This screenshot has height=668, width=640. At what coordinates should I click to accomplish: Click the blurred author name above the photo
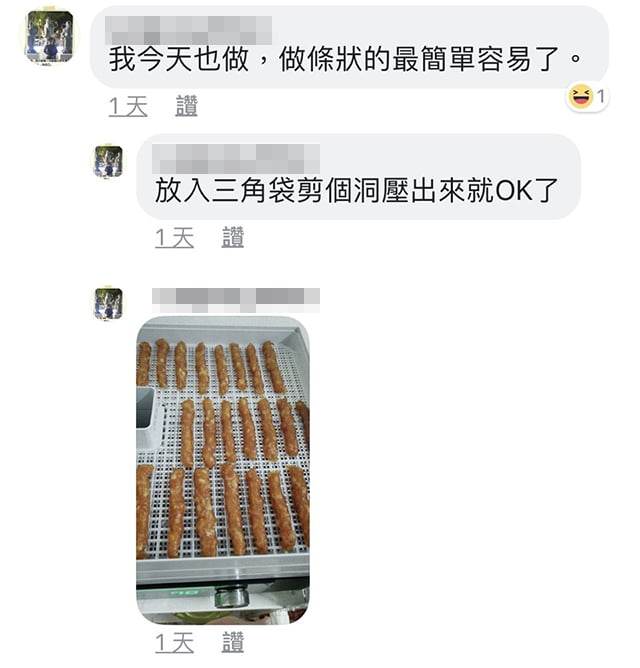coord(236,299)
